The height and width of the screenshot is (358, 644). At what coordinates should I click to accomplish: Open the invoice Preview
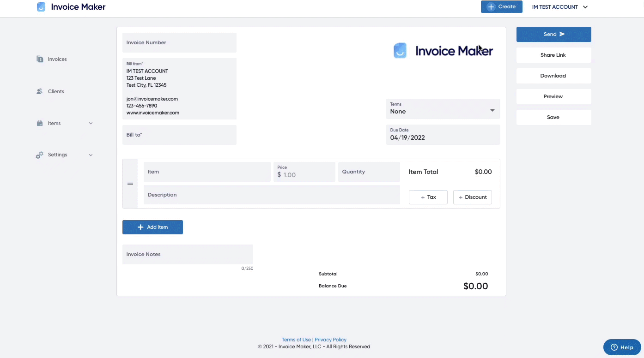pos(553,96)
